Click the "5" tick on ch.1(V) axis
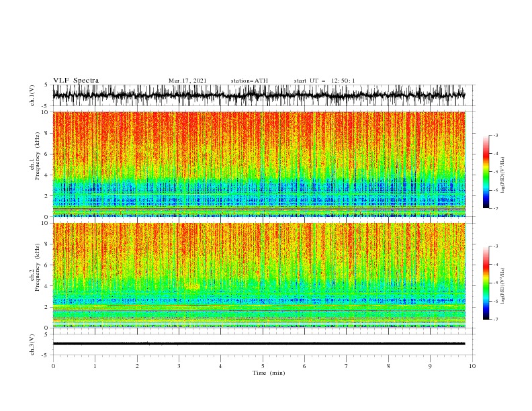532x411 pixels. 46,85
